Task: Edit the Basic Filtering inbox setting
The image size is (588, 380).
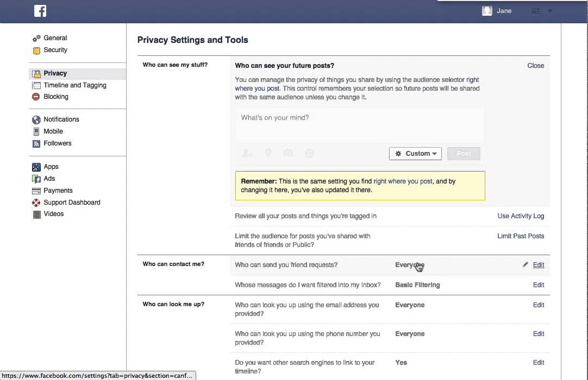Action: pyautogui.click(x=539, y=285)
